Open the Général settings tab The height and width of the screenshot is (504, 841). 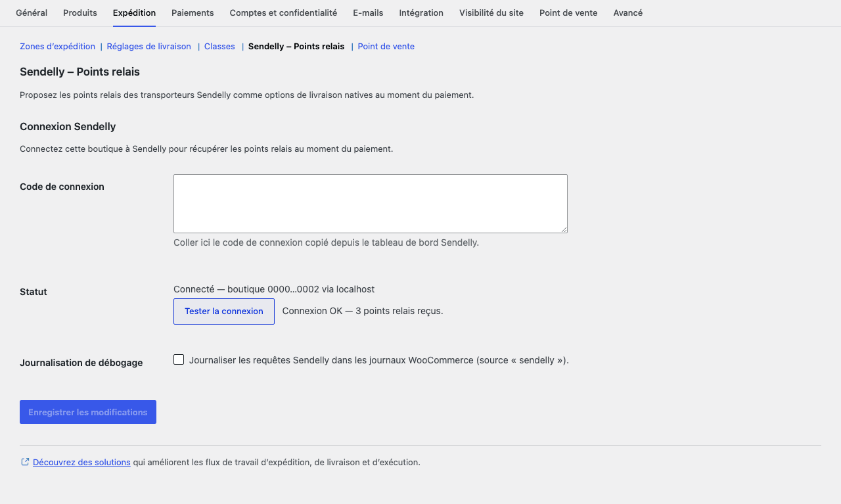pos(32,12)
